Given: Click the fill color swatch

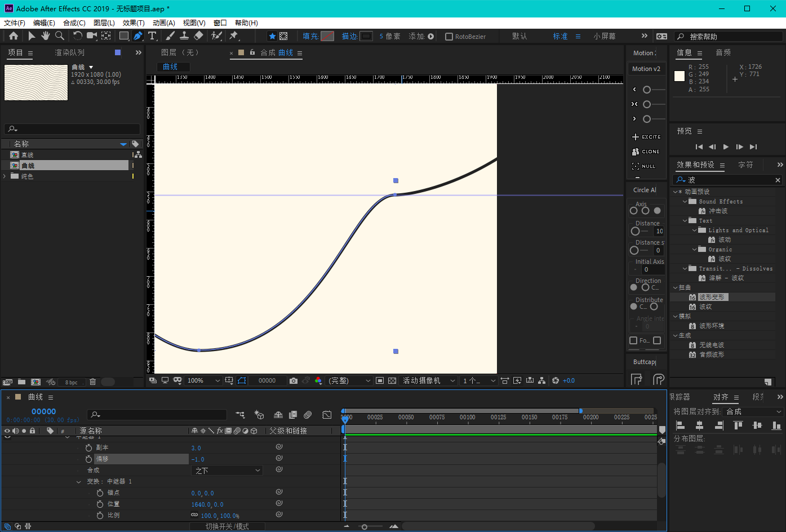Looking at the screenshot, I should 327,36.
